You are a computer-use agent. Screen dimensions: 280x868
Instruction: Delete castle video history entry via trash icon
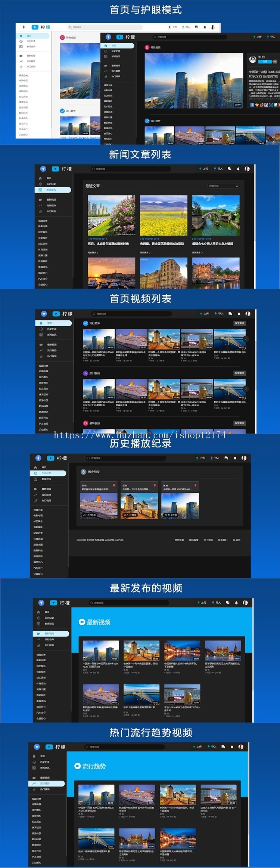click(x=155, y=486)
